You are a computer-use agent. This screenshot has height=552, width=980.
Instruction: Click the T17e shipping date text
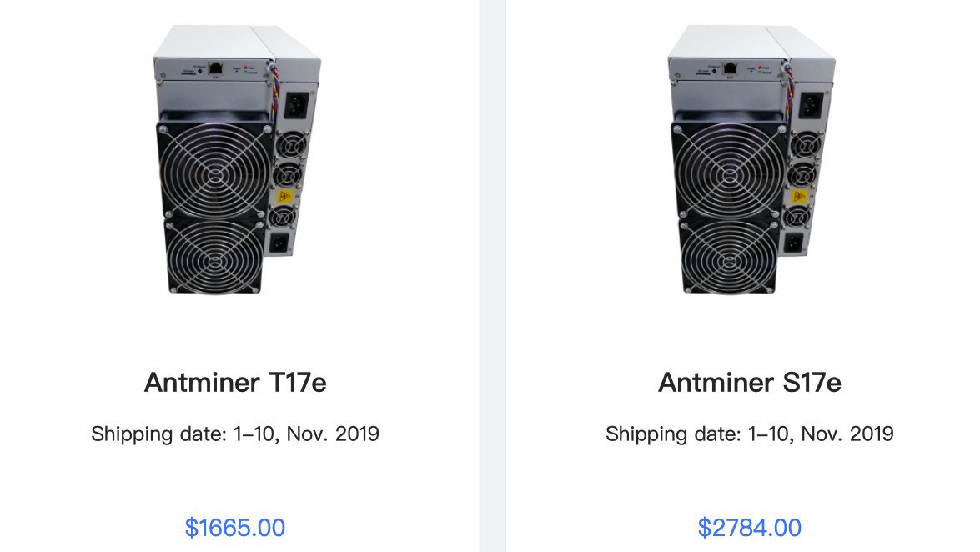click(235, 434)
